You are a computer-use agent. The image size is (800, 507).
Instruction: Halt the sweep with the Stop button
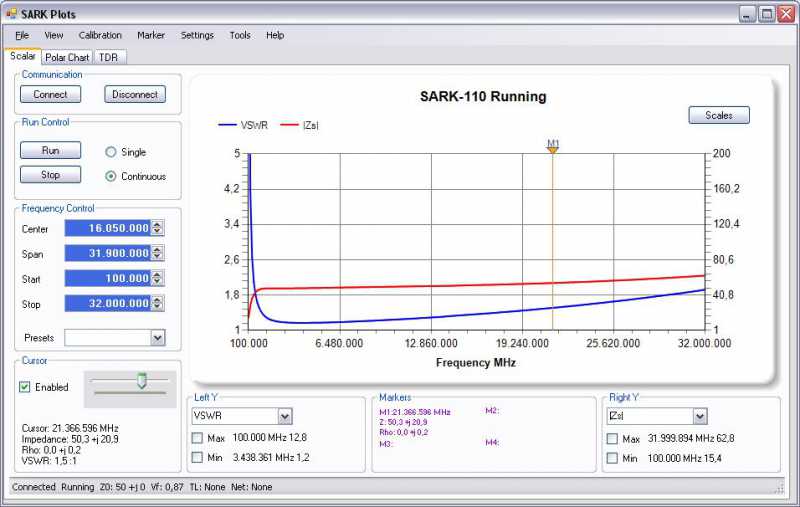pos(51,174)
